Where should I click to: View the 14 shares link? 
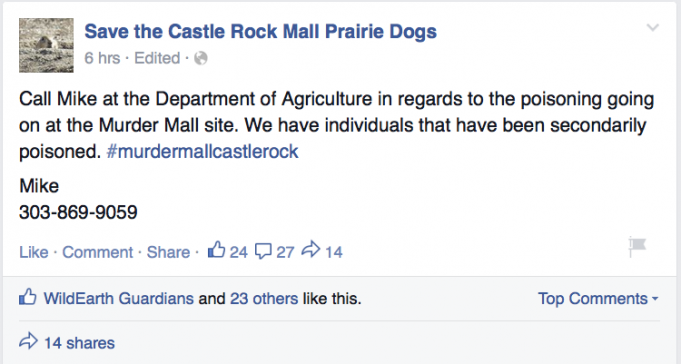79,343
